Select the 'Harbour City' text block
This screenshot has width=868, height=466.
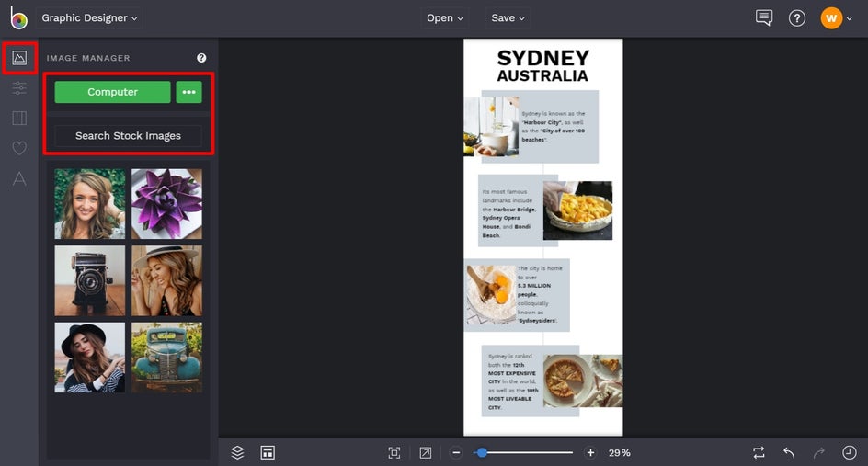553,126
